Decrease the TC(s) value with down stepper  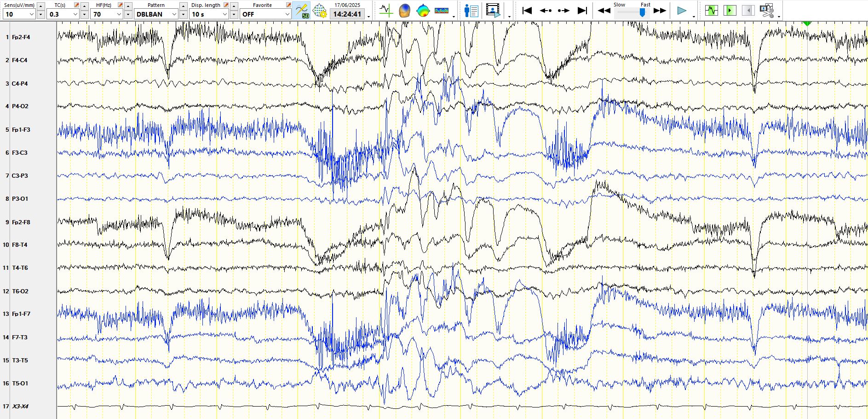coord(84,14)
